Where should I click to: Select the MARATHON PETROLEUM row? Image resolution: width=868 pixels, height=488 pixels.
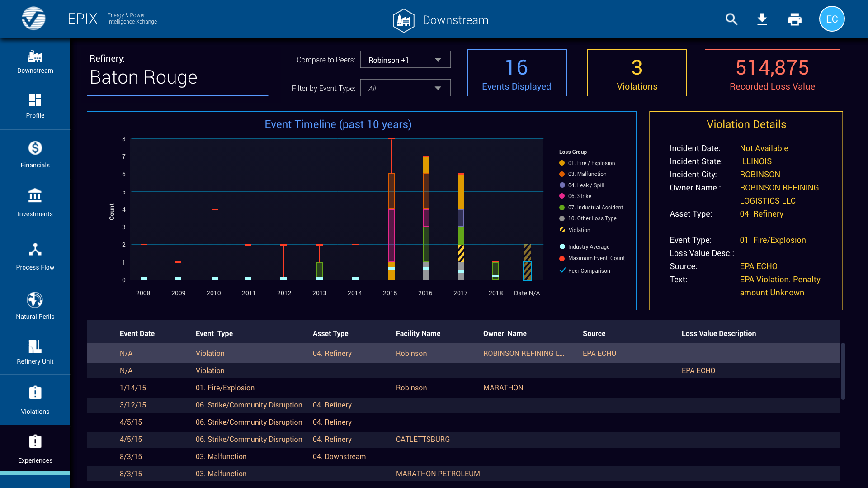pyautogui.click(x=463, y=474)
